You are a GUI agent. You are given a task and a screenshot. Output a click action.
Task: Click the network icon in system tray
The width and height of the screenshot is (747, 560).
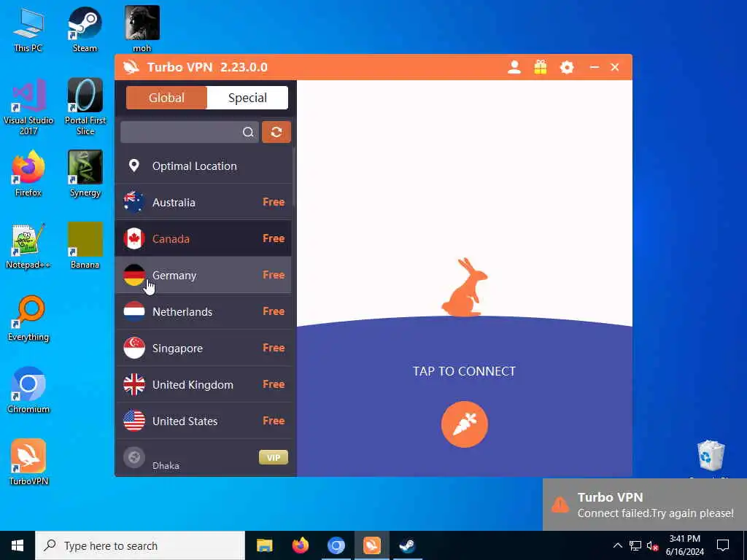click(x=635, y=545)
